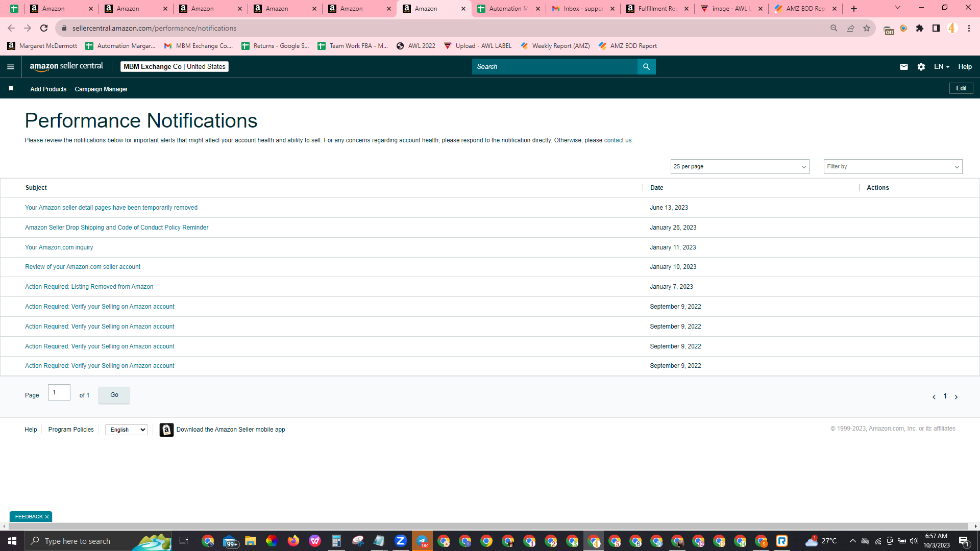980x551 pixels.
Task: Click the bookmark flag in favorites bar
Action: coord(11,89)
